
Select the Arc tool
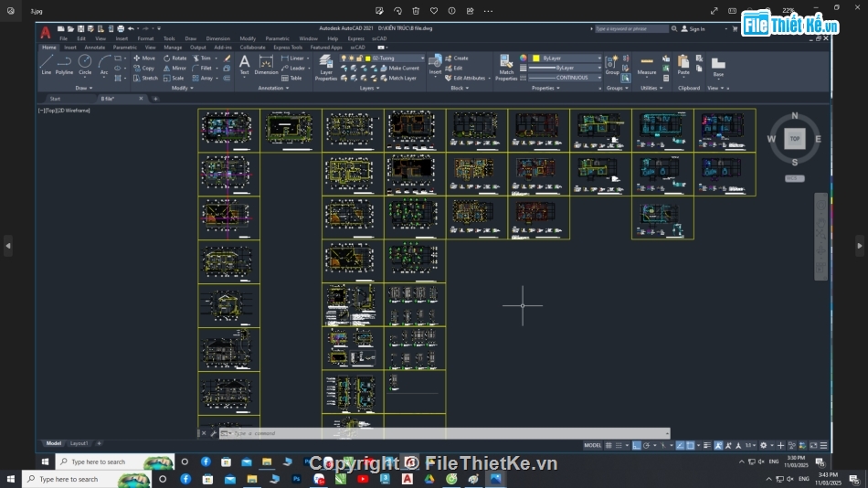[x=104, y=64]
